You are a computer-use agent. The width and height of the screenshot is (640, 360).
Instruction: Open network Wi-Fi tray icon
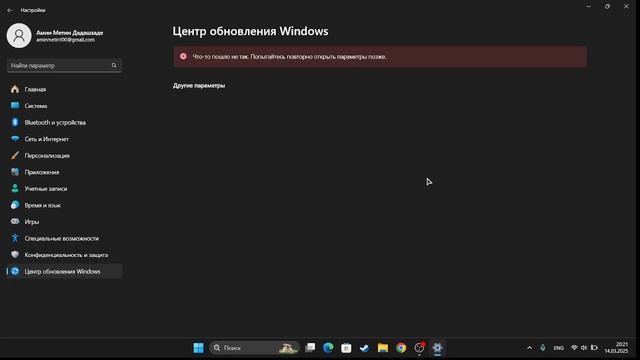coord(574,348)
